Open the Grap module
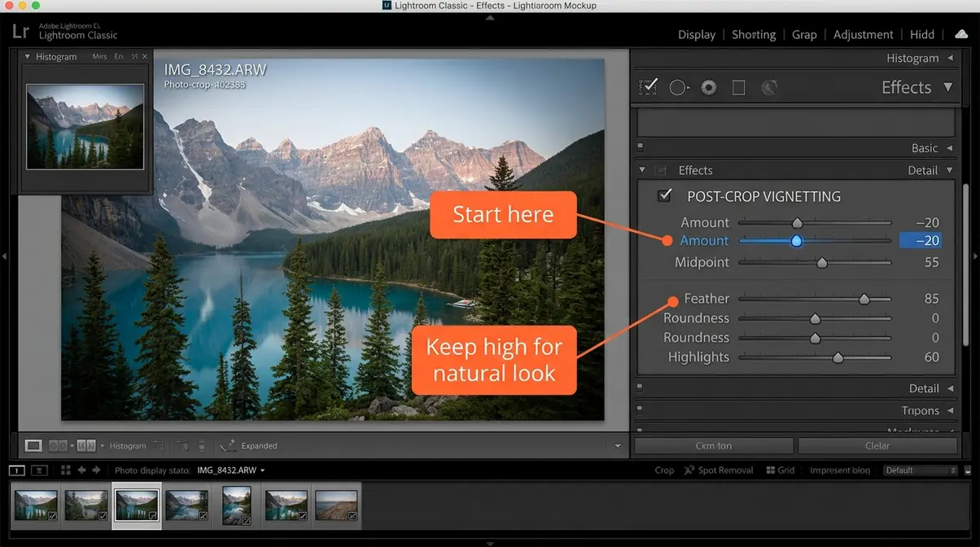This screenshot has height=547, width=980. tap(804, 34)
